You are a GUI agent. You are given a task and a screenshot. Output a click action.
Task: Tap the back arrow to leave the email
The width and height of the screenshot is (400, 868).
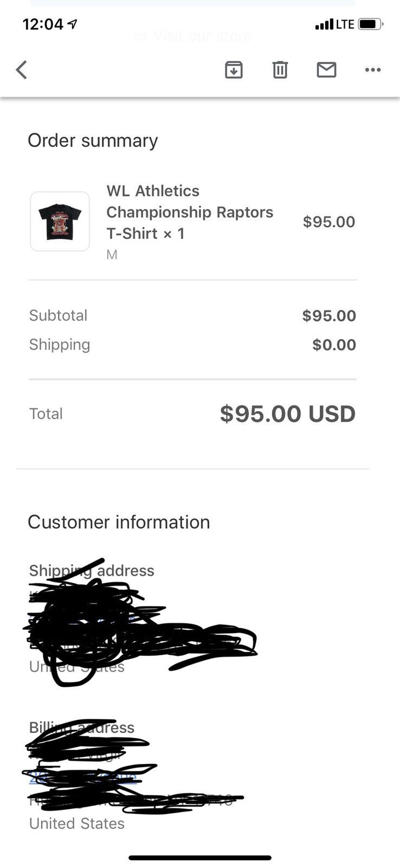coord(21,70)
